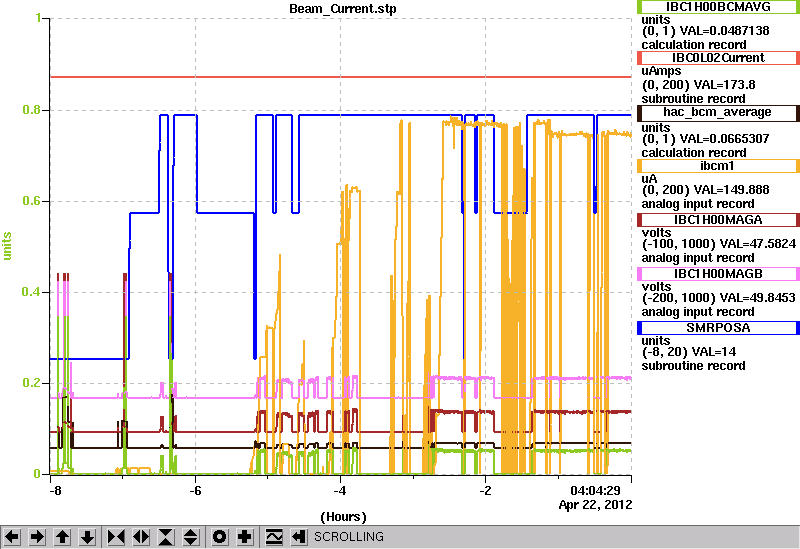Image resolution: width=800 pixels, height=549 pixels.
Task: Select the SMRPOSA curve in the legend
Action: [x=718, y=328]
